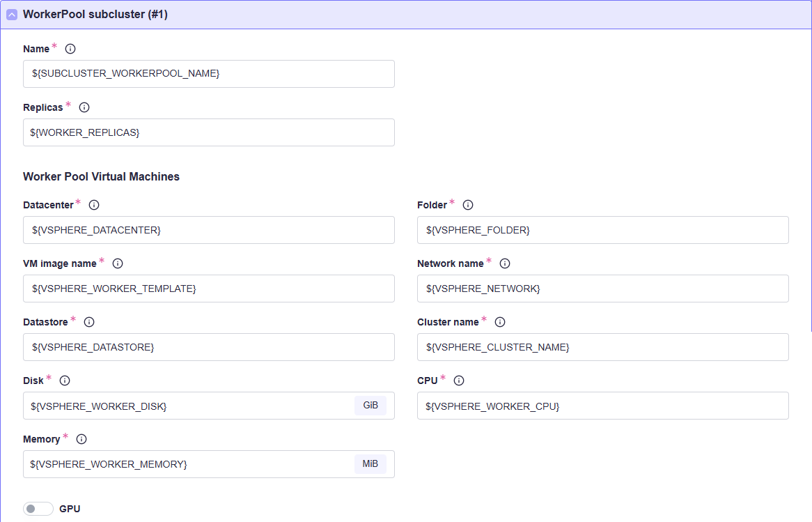
Task: Focus the VM image name input
Action: tap(208, 289)
